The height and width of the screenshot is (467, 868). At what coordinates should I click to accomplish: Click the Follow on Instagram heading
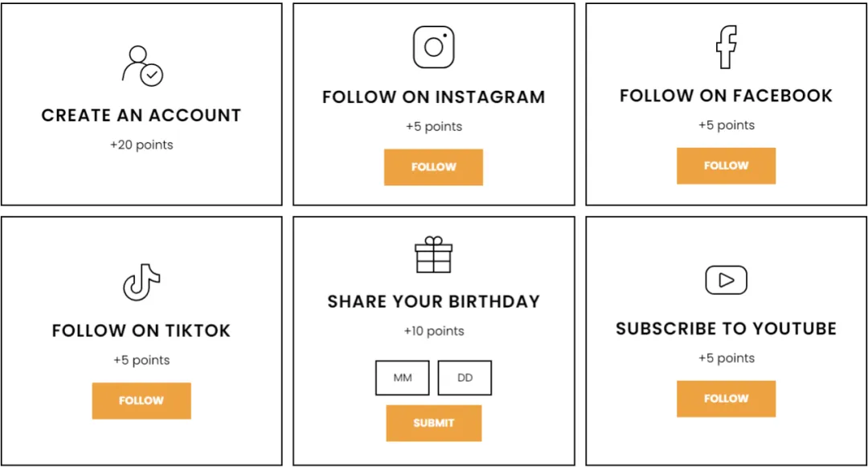(x=434, y=97)
